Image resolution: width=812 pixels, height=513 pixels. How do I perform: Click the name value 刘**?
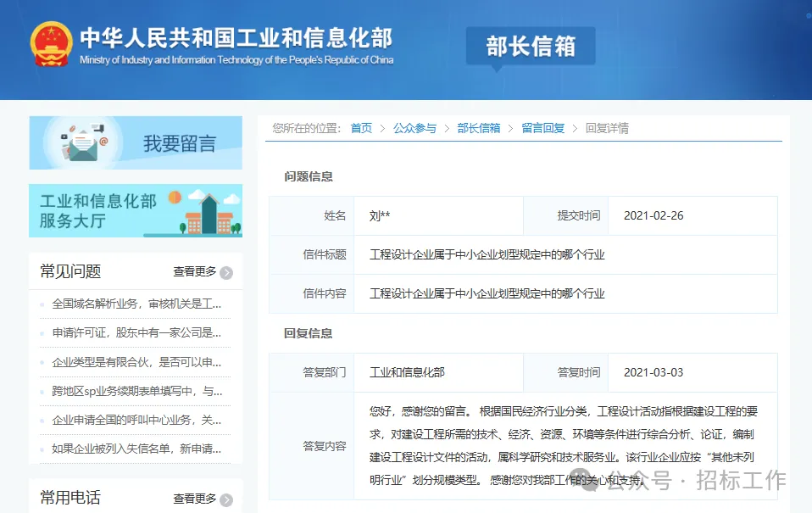pos(380,215)
